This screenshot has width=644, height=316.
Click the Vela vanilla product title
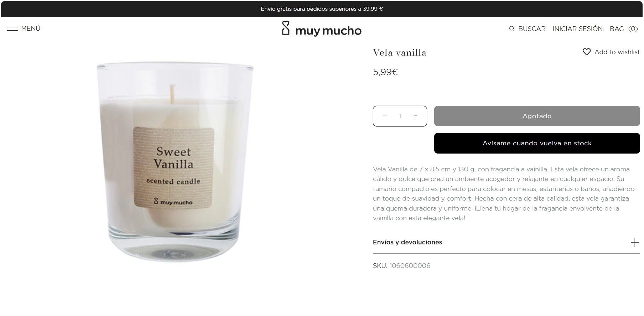(400, 53)
